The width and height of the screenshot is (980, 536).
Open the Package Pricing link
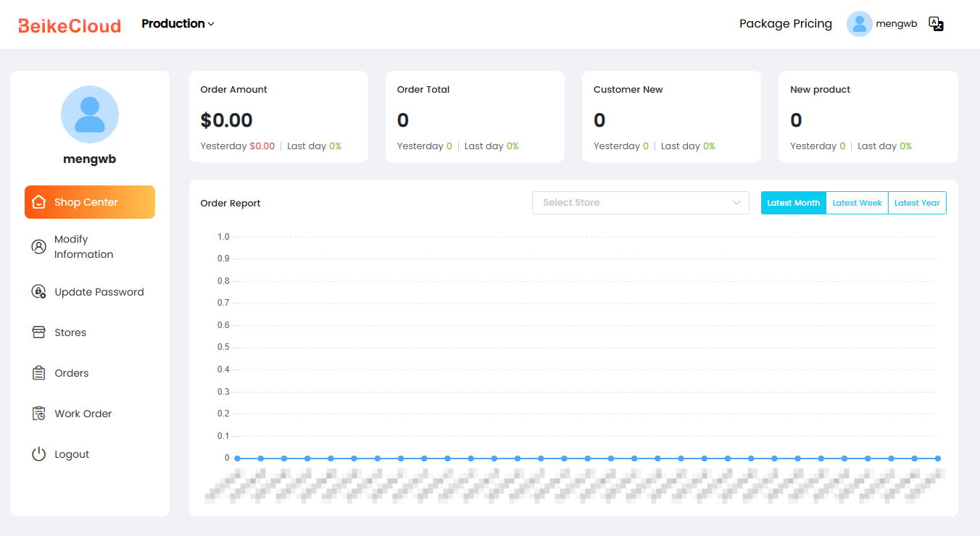point(786,24)
